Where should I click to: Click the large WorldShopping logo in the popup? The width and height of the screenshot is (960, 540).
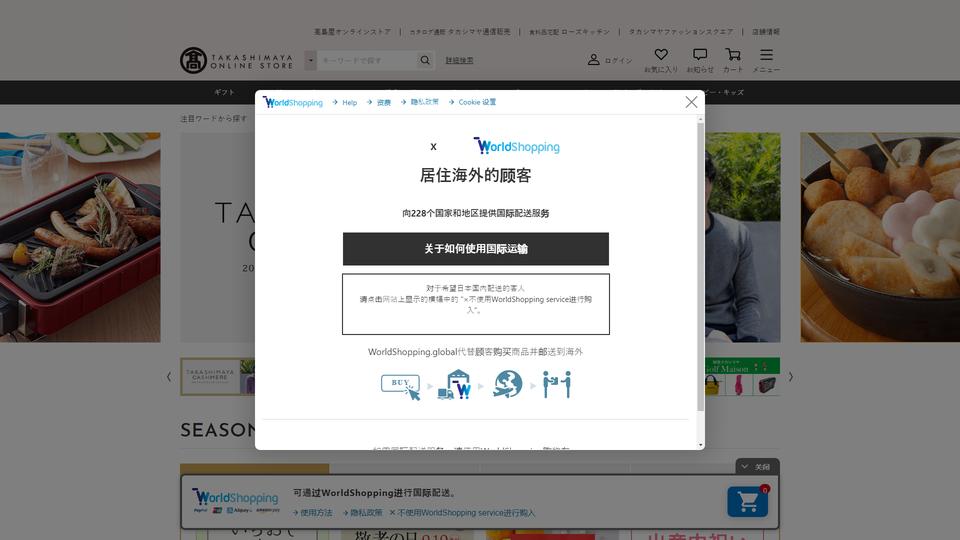coord(516,146)
